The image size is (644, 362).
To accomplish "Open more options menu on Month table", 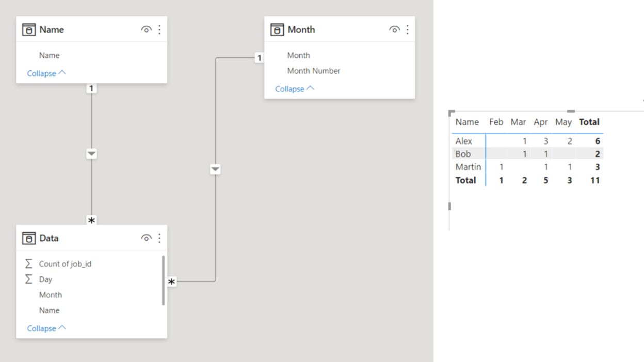I will [407, 29].
